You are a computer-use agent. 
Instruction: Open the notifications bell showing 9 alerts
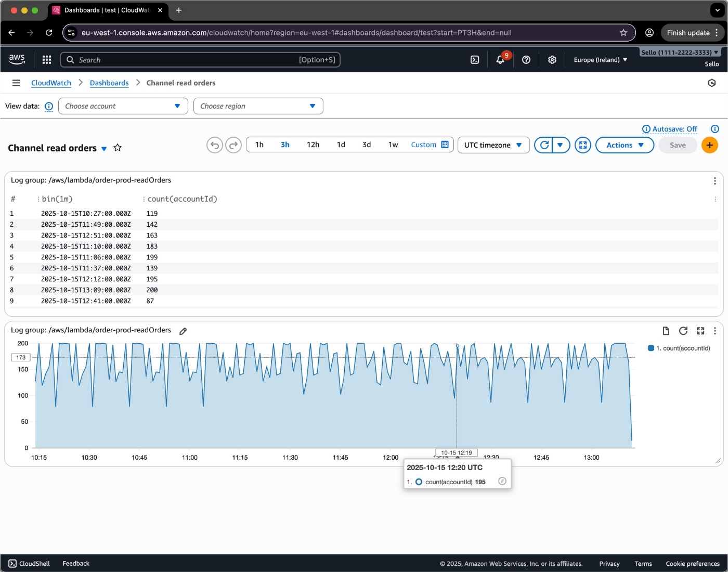point(500,60)
